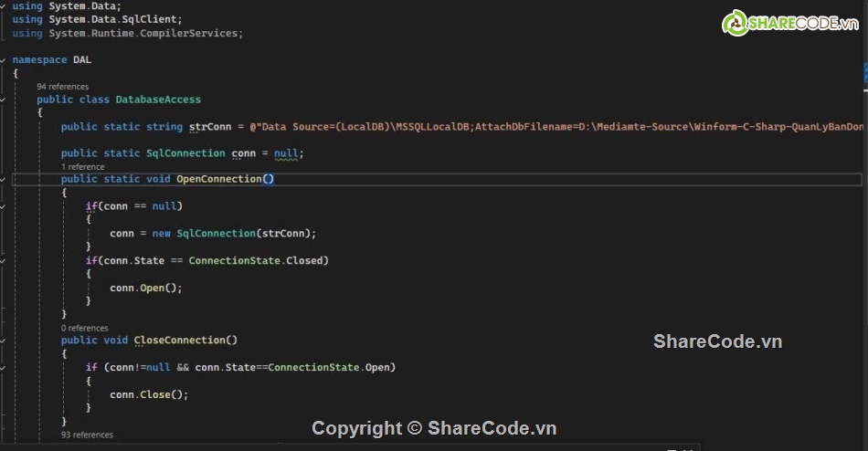Click the OpenConnection method name
The height and width of the screenshot is (451, 868).
pyautogui.click(x=219, y=179)
